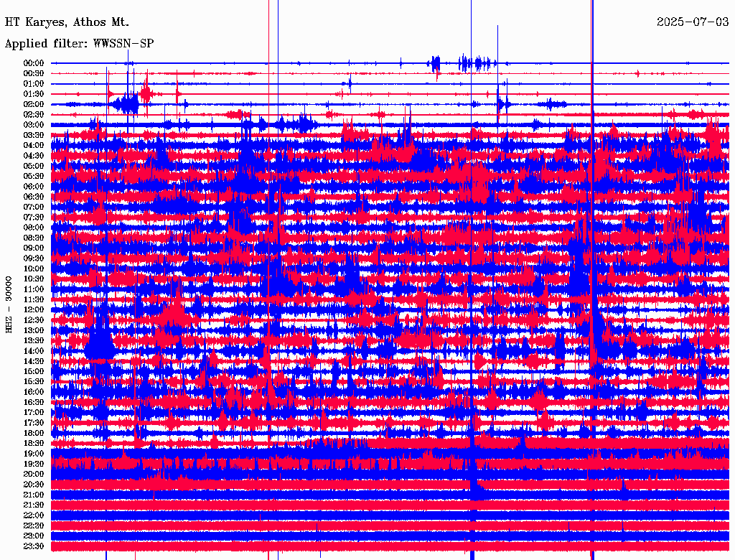Viewport: 735px width, 560px height.
Task: Select the 20:00 time row label
Action: coord(34,474)
